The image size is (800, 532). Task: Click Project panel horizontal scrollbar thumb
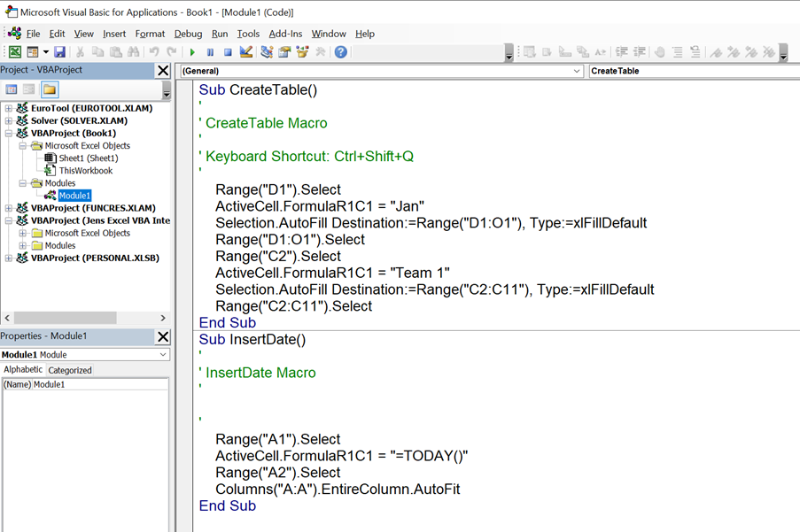click(66, 318)
